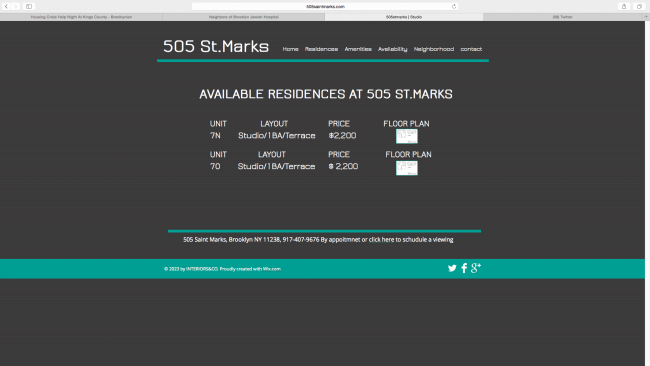Image resolution: width=650 pixels, height=366 pixels.
Task: Reload the page using refresh icon
Action: coord(454,6)
